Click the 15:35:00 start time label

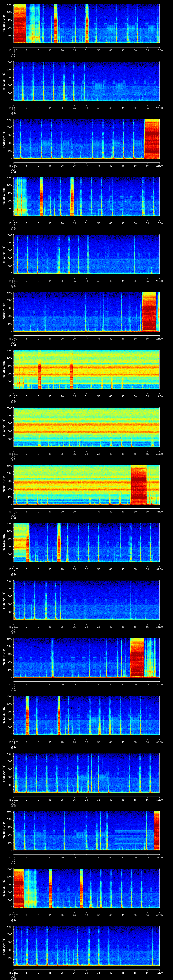click(x=13, y=799)
